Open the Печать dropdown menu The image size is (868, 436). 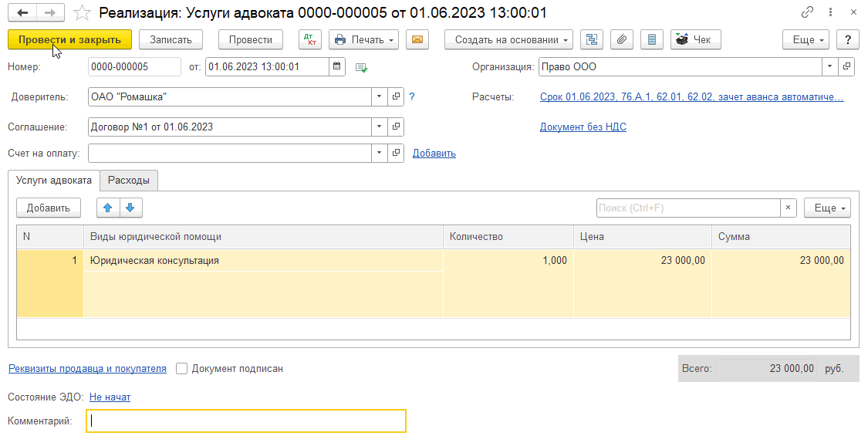coord(363,39)
